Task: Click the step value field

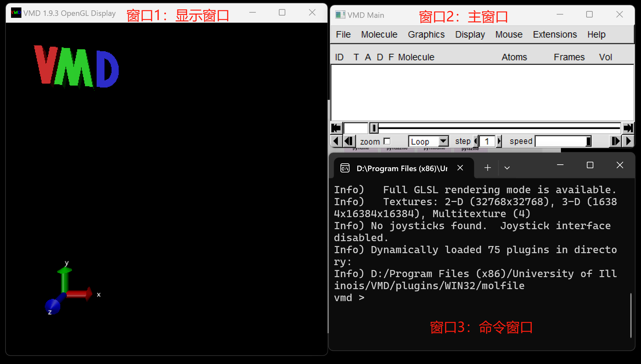Action: click(487, 141)
